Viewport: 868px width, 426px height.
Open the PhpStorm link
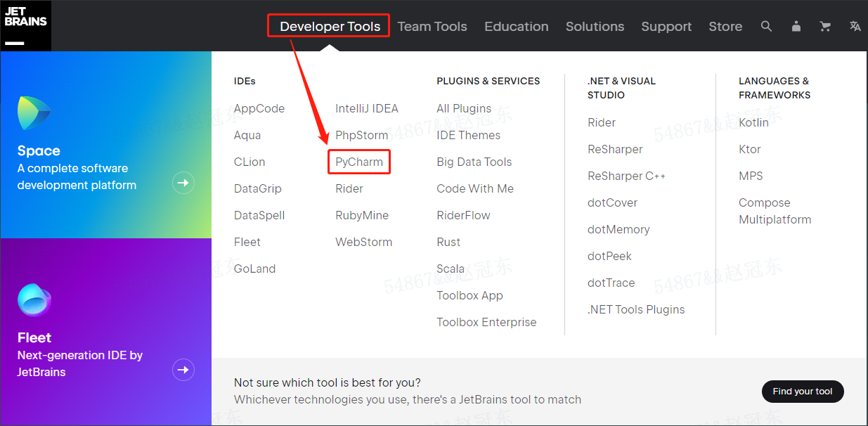[362, 135]
